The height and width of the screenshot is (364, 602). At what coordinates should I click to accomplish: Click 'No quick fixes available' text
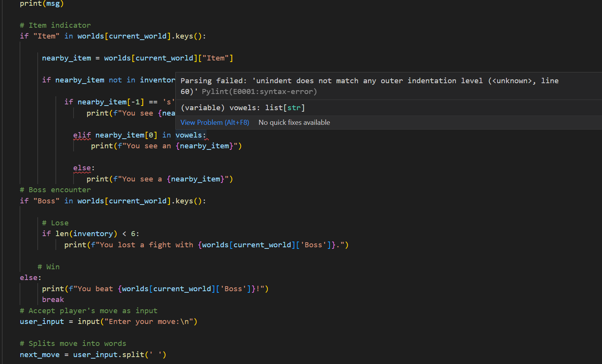(x=294, y=122)
